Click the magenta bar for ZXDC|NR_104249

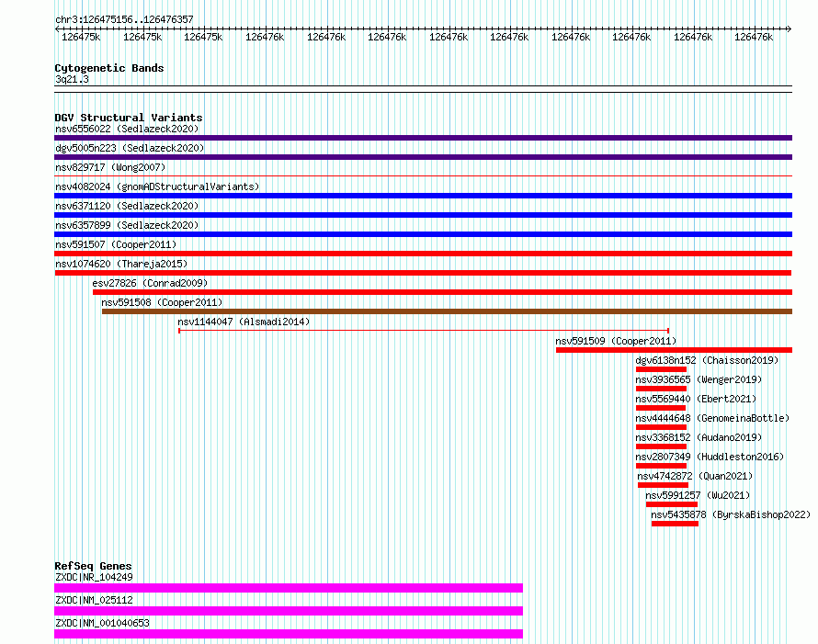click(x=289, y=588)
